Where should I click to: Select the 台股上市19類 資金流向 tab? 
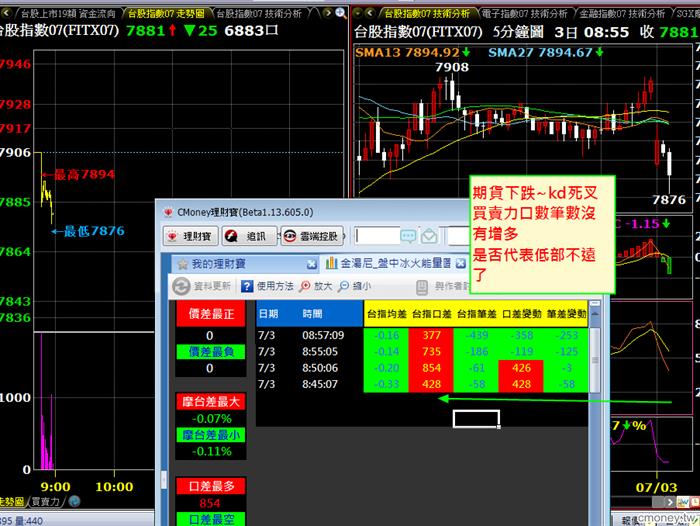tap(68, 13)
